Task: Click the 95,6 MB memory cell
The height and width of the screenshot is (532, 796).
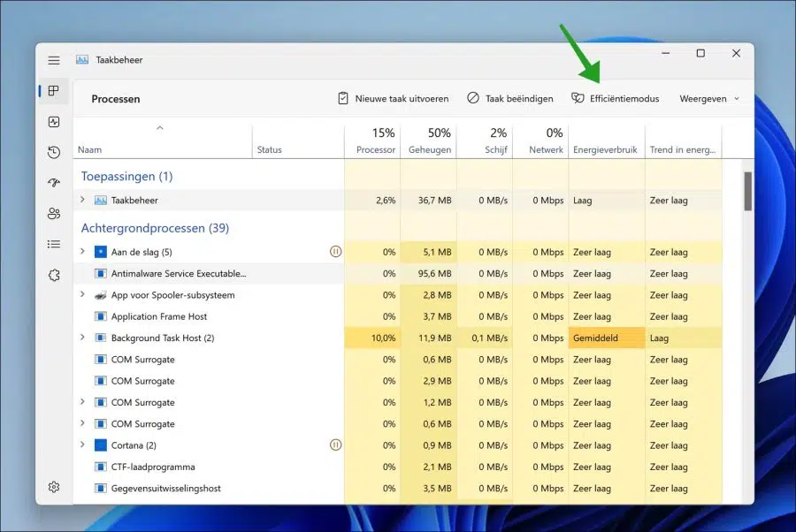Action: [x=428, y=273]
